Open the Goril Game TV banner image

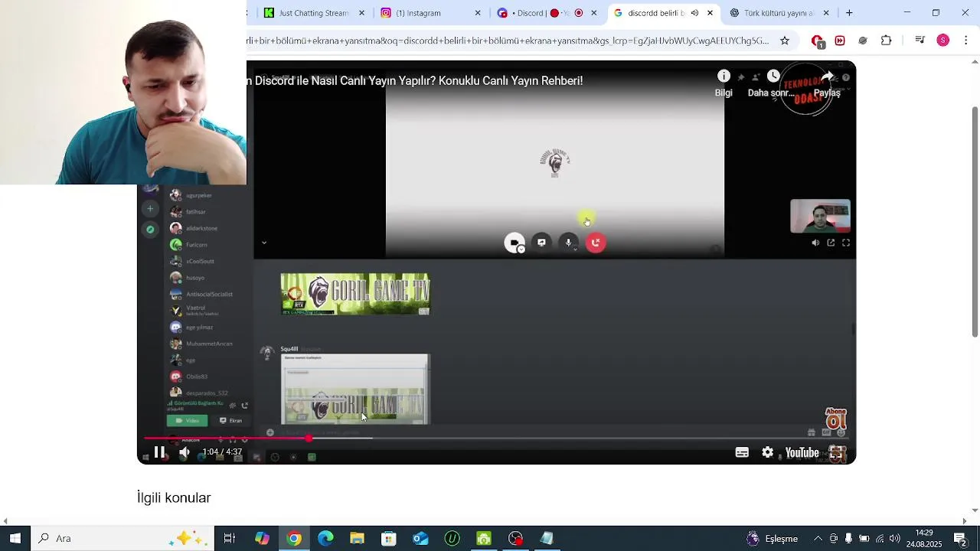coord(355,294)
